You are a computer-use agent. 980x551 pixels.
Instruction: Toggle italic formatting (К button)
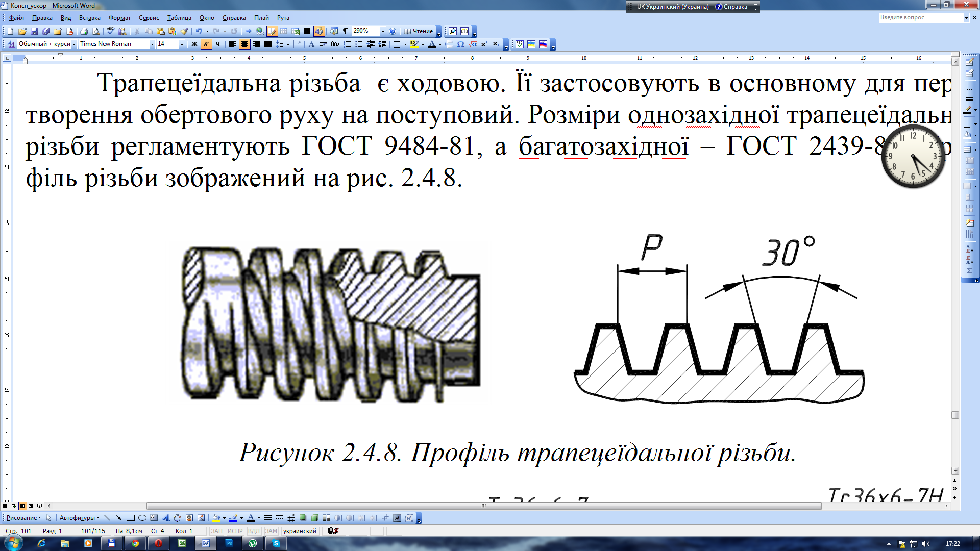(206, 44)
